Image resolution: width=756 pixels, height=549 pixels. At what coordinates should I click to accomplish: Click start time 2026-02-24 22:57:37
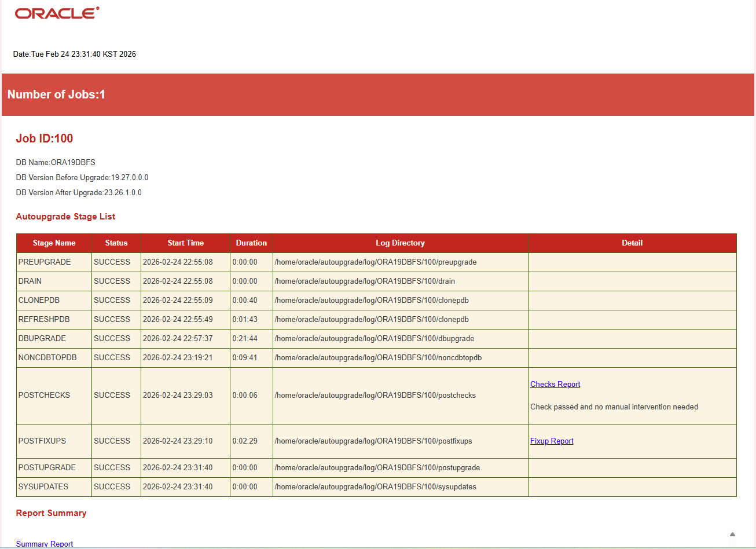(x=178, y=339)
